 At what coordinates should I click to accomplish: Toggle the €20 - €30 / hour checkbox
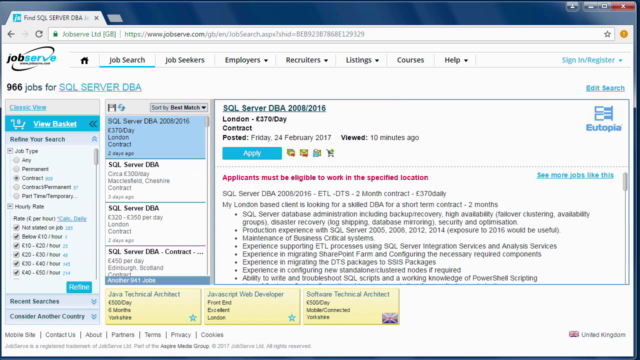(16, 255)
